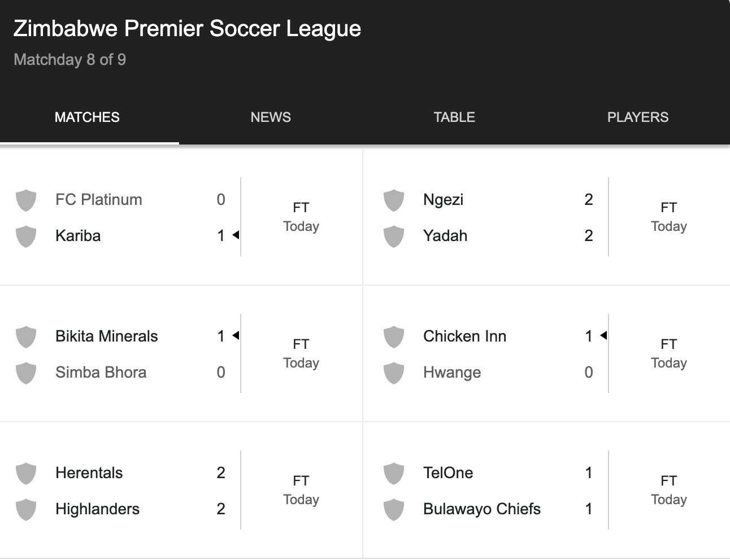Switch to the PLAYERS tab

tap(638, 117)
